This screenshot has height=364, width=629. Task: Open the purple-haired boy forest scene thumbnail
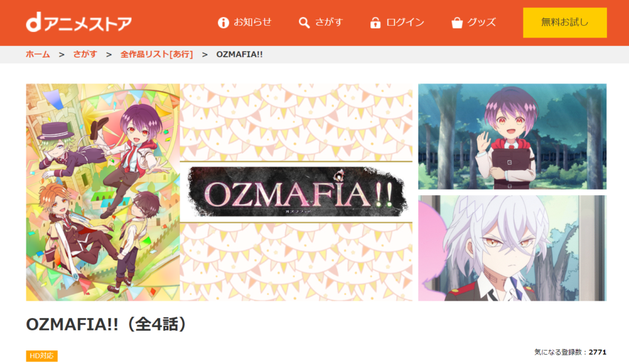(x=512, y=136)
